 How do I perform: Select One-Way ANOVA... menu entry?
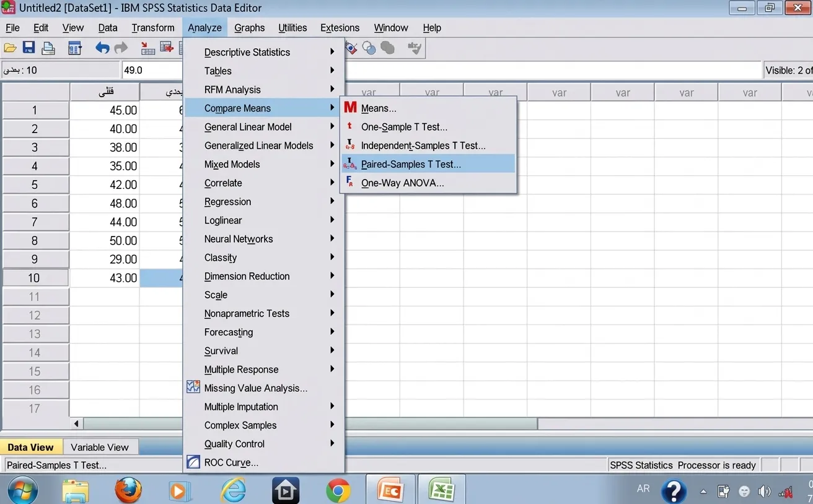(428, 183)
